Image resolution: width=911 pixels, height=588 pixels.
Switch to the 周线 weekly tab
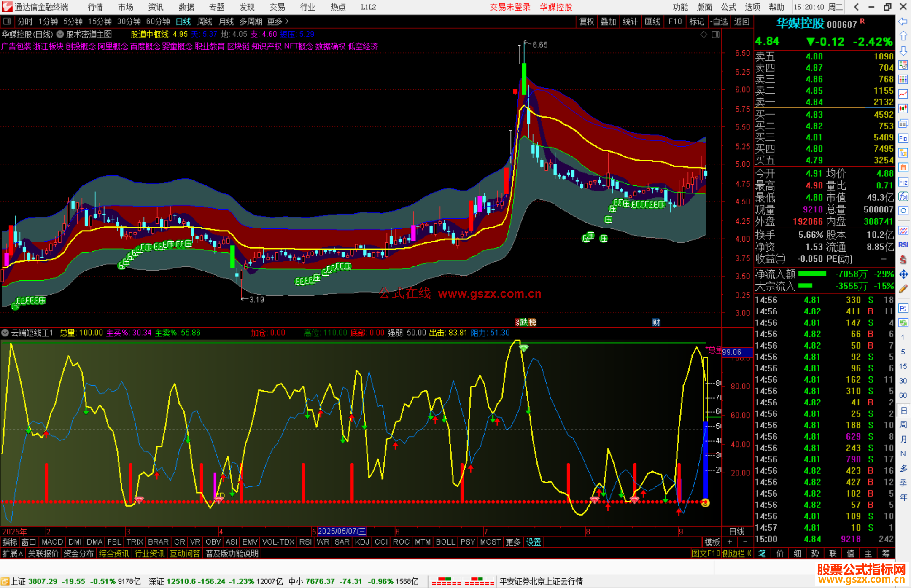click(x=205, y=21)
